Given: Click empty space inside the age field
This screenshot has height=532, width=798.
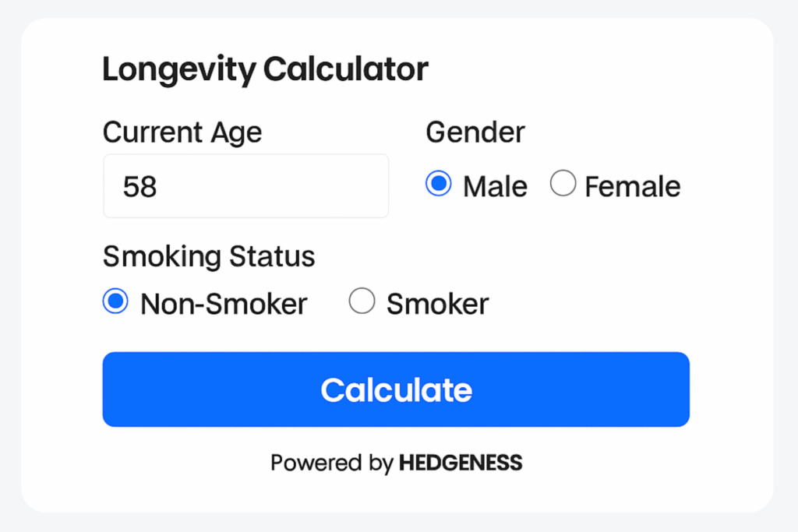Looking at the screenshot, I should [296, 187].
